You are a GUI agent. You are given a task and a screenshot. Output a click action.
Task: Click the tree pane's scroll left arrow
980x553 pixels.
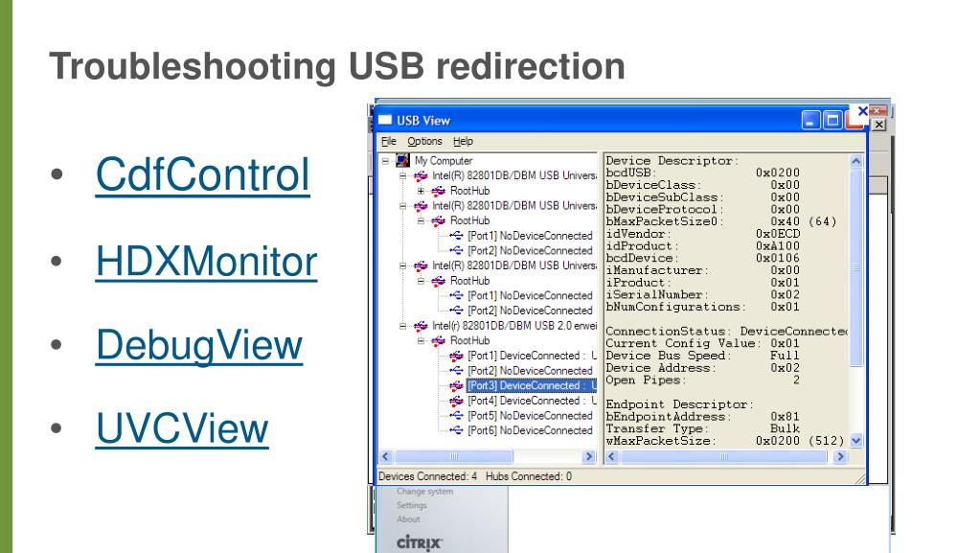(x=386, y=457)
